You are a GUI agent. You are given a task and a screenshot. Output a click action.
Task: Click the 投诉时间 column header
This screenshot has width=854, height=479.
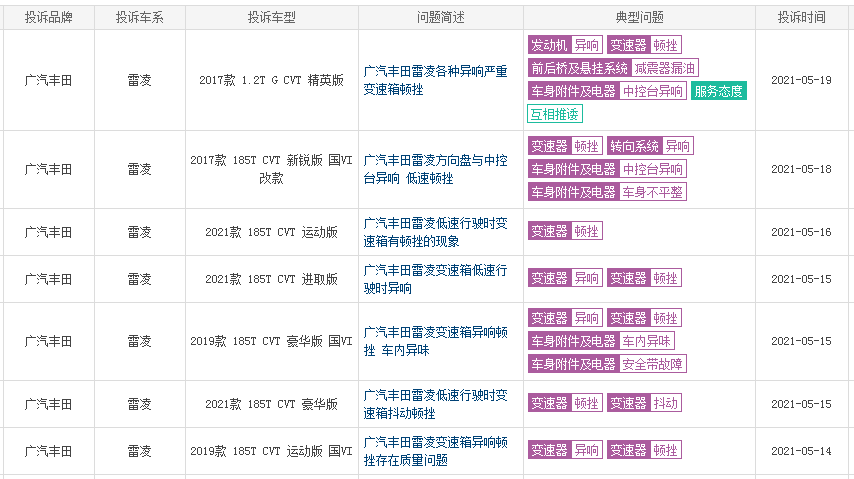click(802, 17)
